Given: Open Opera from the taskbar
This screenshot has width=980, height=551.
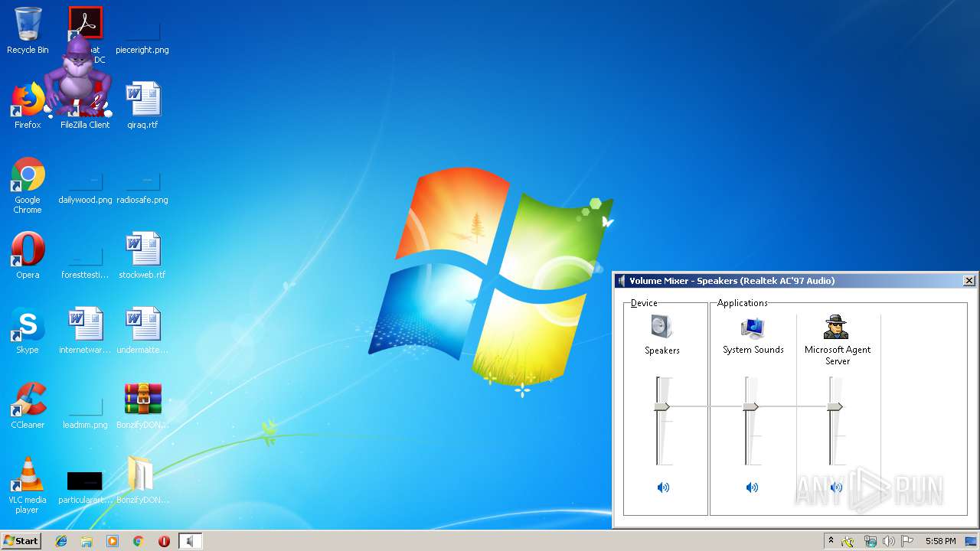Looking at the screenshot, I should click(x=164, y=541).
